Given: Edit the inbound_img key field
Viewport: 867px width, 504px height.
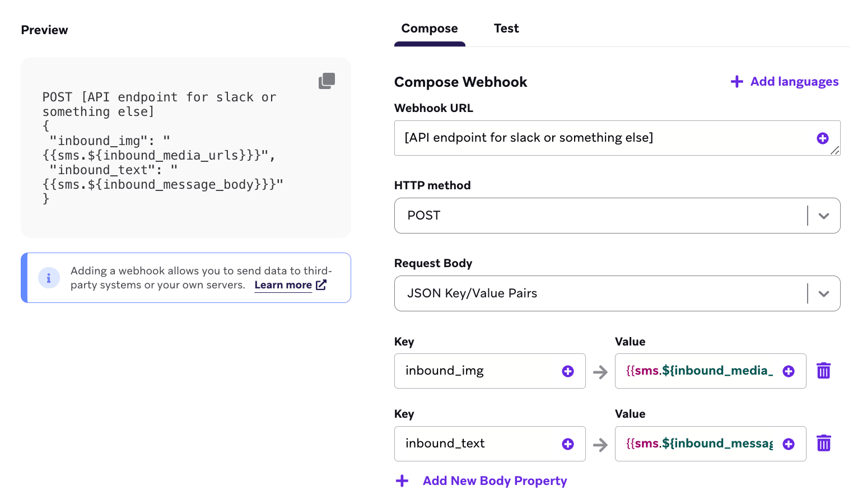Looking at the screenshot, I should pyautogui.click(x=476, y=371).
